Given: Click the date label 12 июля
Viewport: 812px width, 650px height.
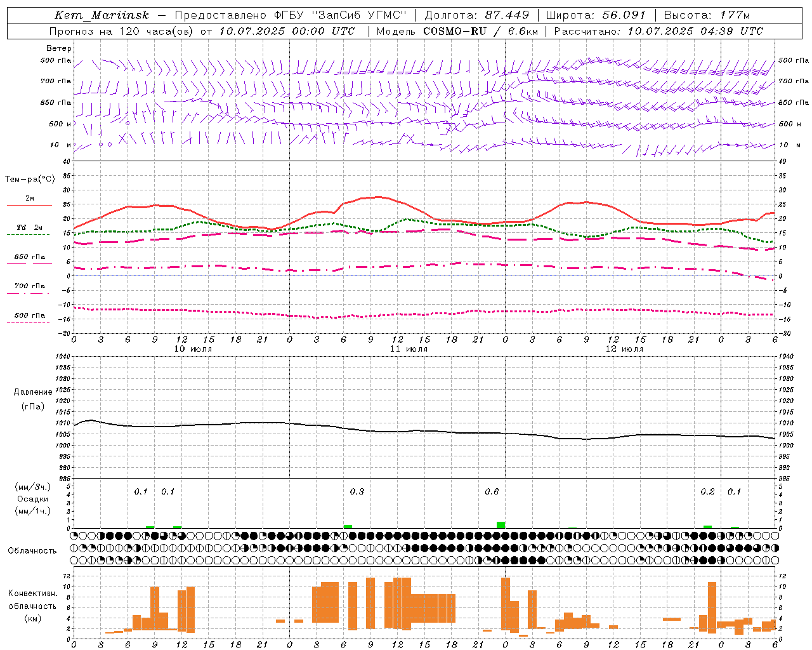Looking at the screenshot, I should [624, 348].
